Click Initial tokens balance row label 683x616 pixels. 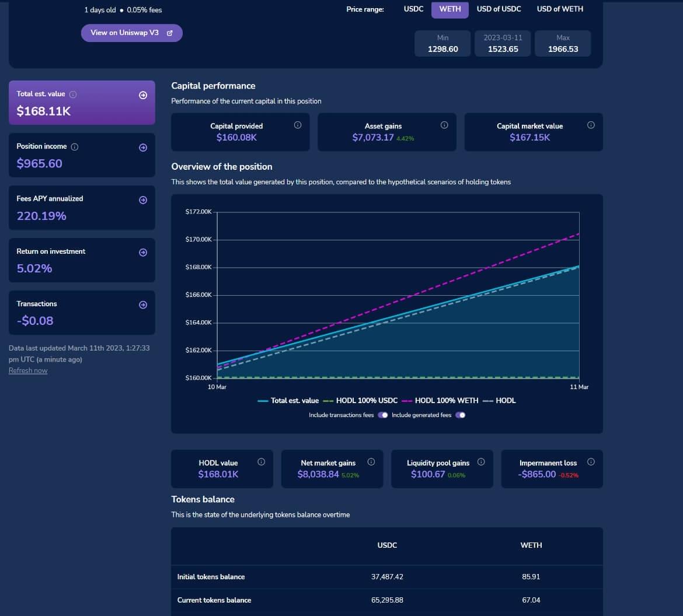pyautogui.click(x=211, y=577)
